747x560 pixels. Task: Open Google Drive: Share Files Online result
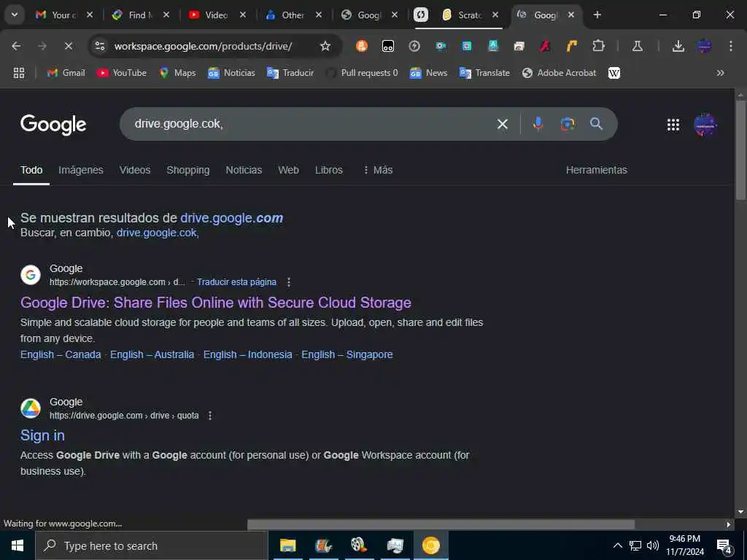[216, 303]
